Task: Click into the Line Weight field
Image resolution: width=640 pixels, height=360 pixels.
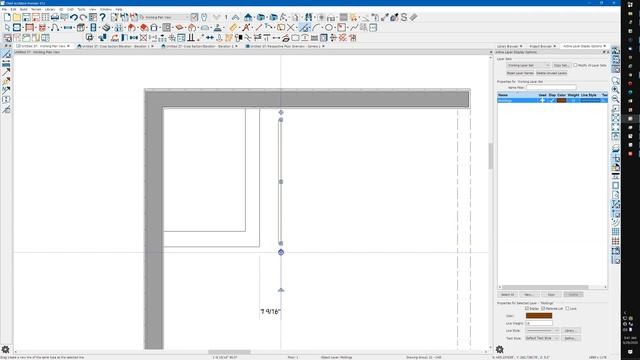Action: point(539,323)
